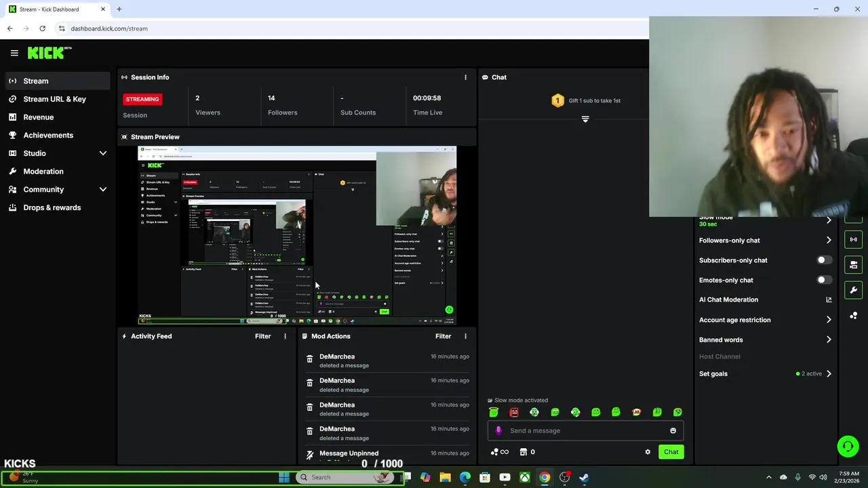The width and height of the screenshot is (868, 488).
Task: Toggle Subscribers-only chat switch
Action: point(823,260)
